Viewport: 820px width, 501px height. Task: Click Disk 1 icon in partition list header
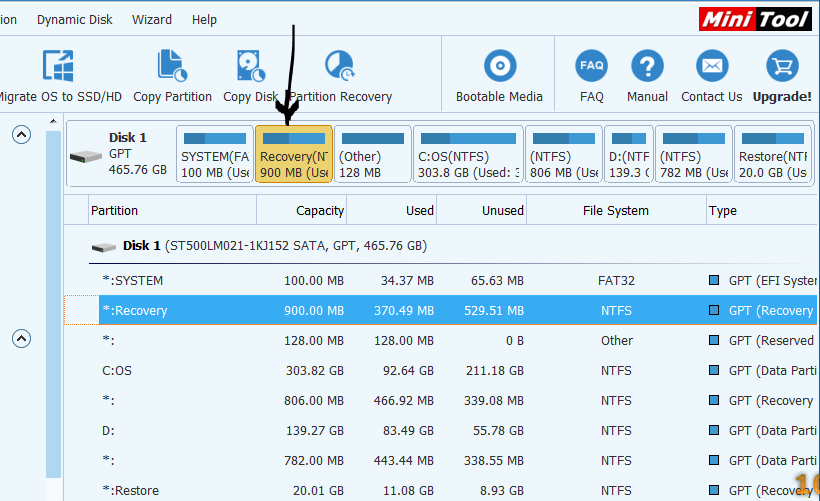click(x=104, y=247)
